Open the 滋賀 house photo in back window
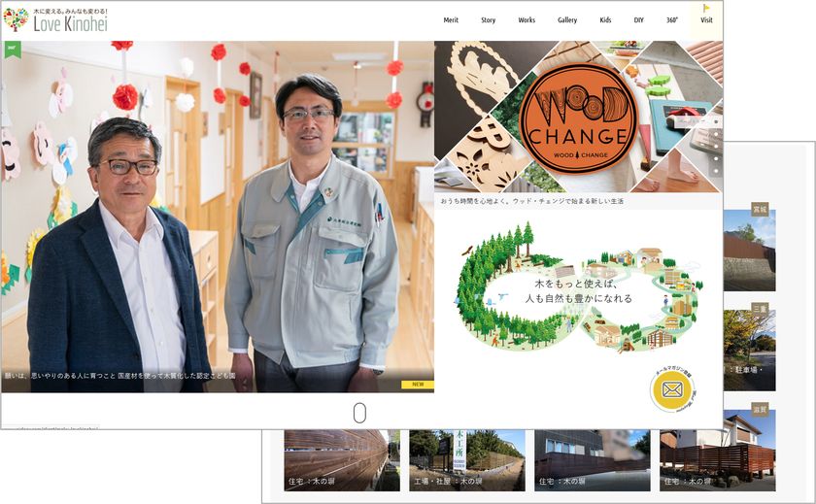Viewport: 816px width, 504px height. pos(718,452)
